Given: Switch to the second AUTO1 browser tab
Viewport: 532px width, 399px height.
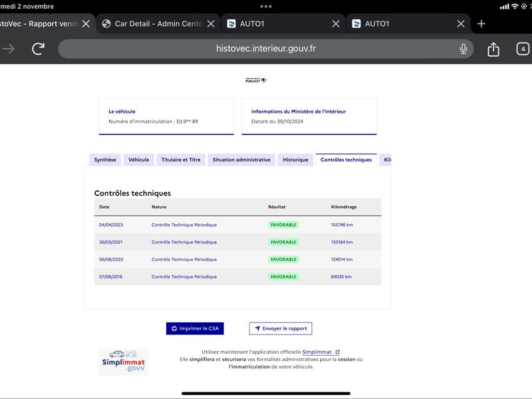Looking at the screenshot, I should [x=408, y=24].
